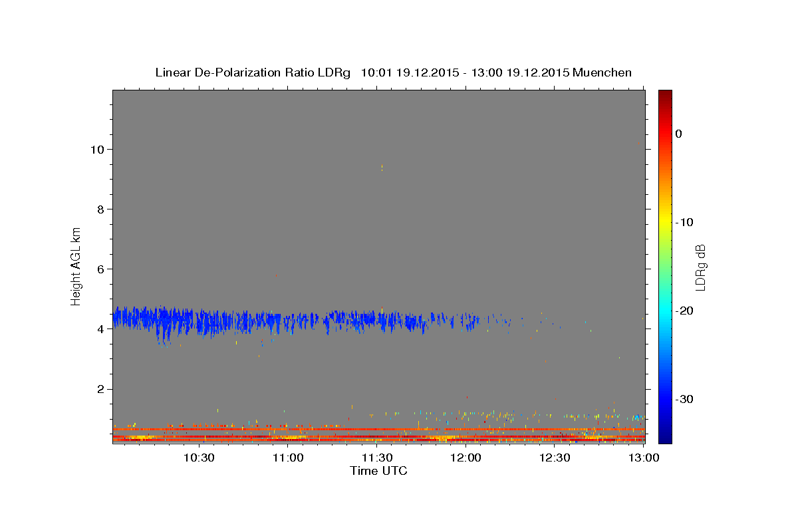Viewport: 798px width, 532px height.
Task: Click the colorbar value -10
Action: click(685, 222)
